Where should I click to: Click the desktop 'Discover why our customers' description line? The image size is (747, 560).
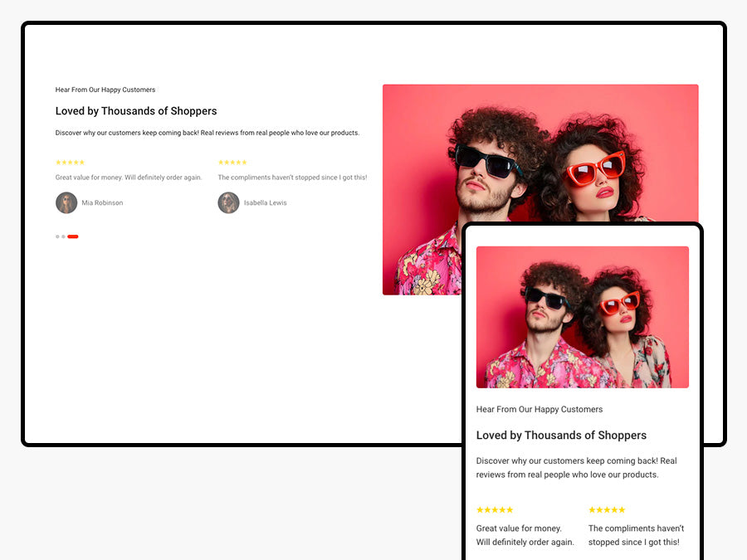(x=207, y=133)
